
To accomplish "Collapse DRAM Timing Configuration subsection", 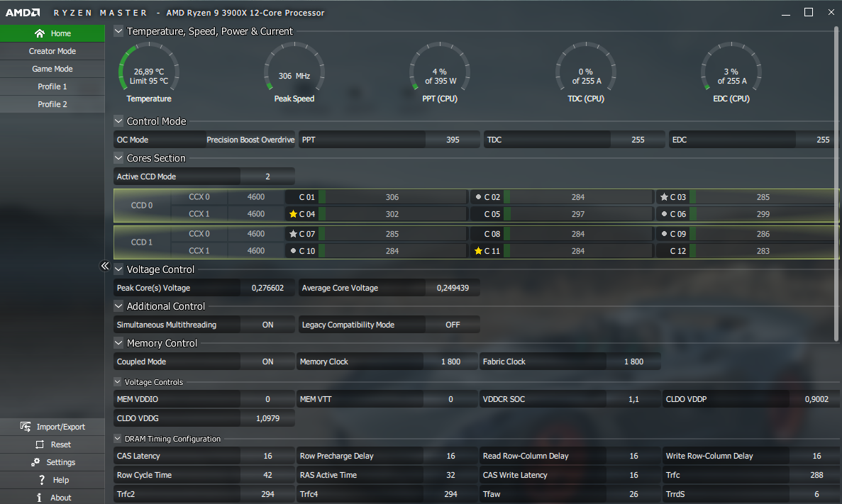I will coord(118,439).
